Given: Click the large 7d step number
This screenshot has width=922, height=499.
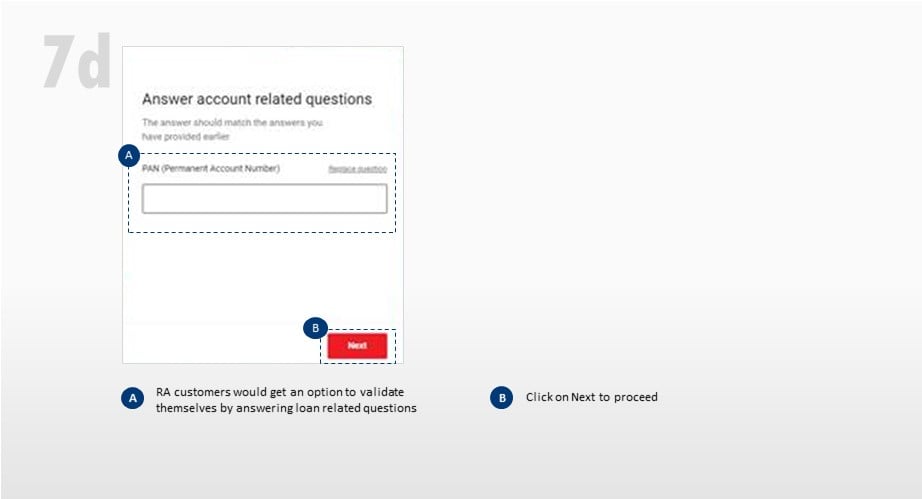Looking at the screenshot, I should point(76,64).
